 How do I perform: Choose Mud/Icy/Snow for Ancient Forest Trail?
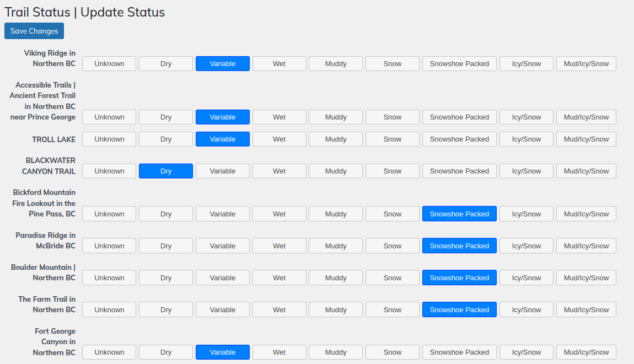click(586, 117)
